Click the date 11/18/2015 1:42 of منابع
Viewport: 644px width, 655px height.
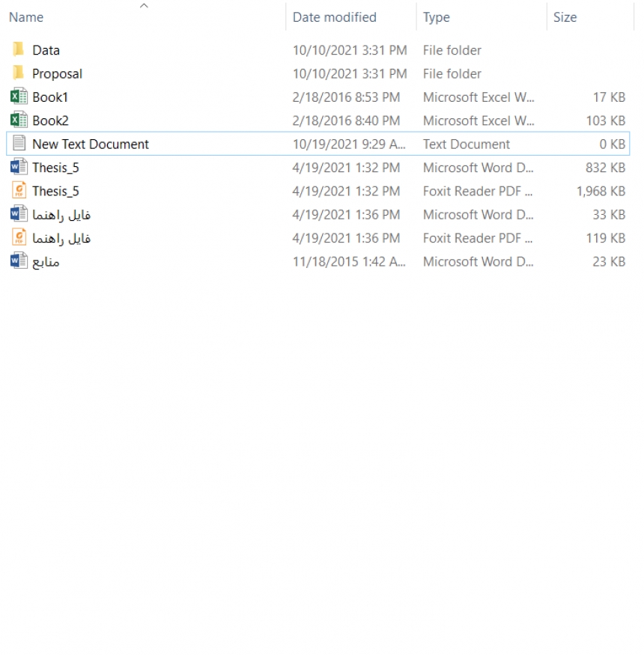click(349, 261)
